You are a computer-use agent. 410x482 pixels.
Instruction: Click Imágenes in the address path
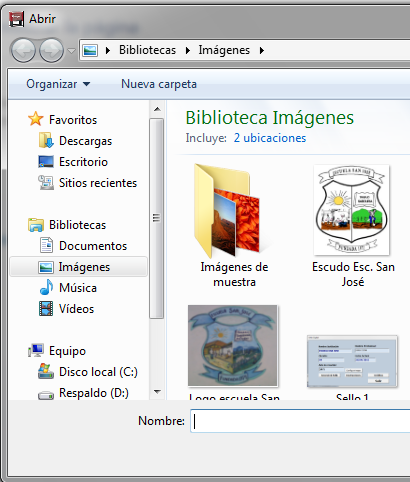pos(224,50)
